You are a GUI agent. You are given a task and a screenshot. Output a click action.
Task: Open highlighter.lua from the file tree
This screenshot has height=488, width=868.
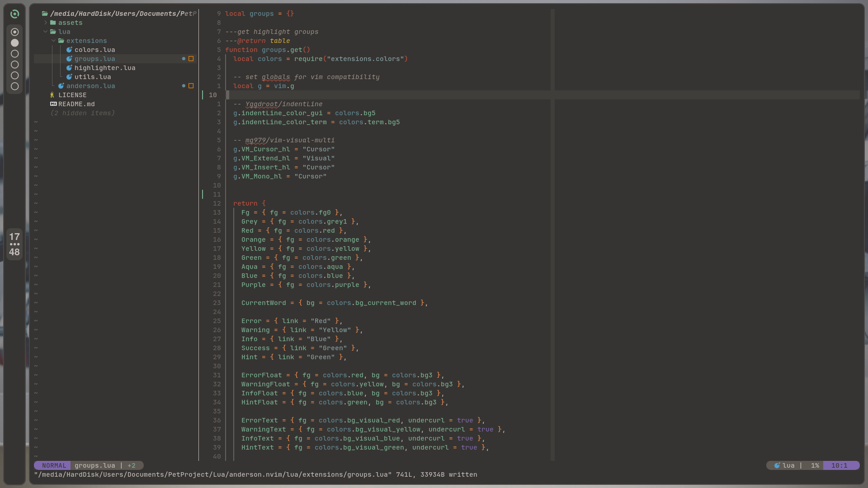pyautogui.click(x=104, y=68)
